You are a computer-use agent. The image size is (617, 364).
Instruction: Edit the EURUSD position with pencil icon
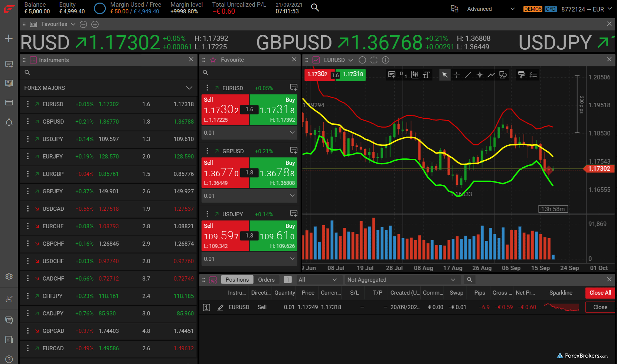pyautogui.click(x=220, y=307)
